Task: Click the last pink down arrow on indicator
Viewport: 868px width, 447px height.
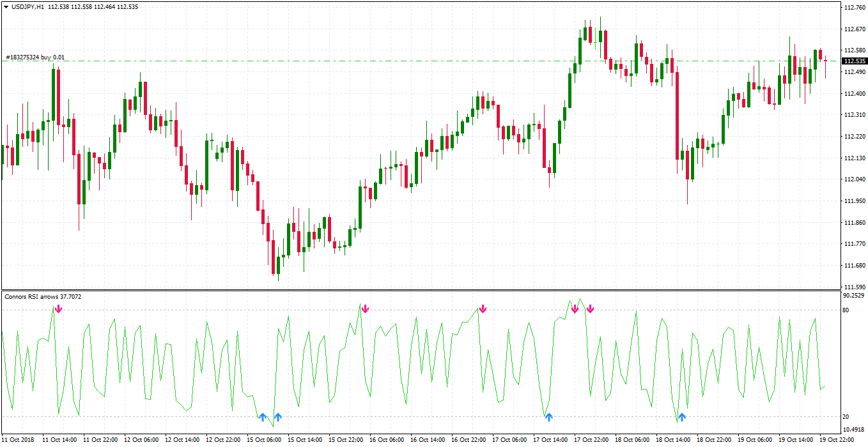Action: tap(590, 309)
